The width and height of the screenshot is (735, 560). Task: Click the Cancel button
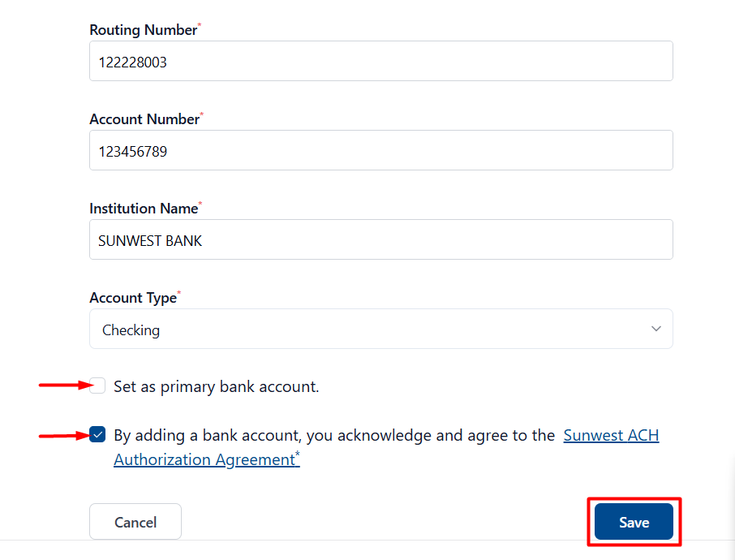click(135, 522)
